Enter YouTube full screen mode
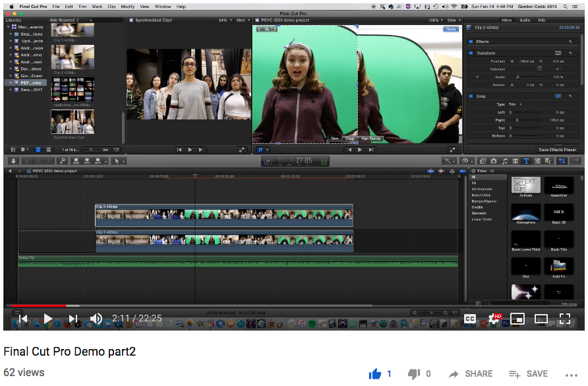Viewport: 588px width, 386px height. [x=565, y=319]
